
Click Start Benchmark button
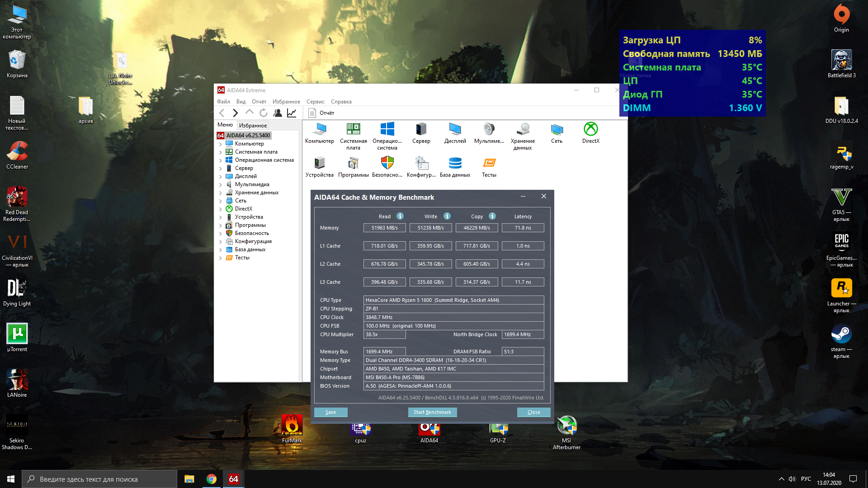point(432,412)
